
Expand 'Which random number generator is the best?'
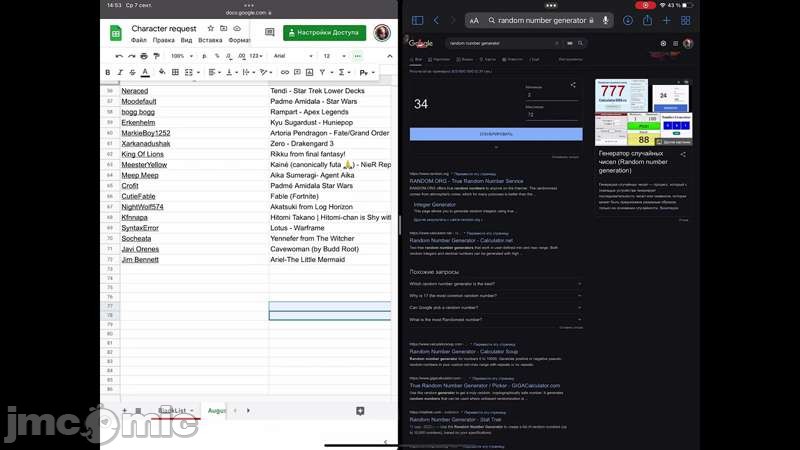pos(495,284)
